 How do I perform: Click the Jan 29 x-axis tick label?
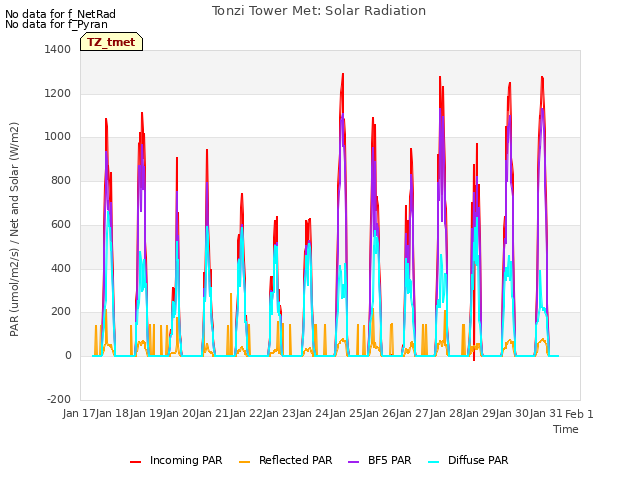click(x=479, y=413)
